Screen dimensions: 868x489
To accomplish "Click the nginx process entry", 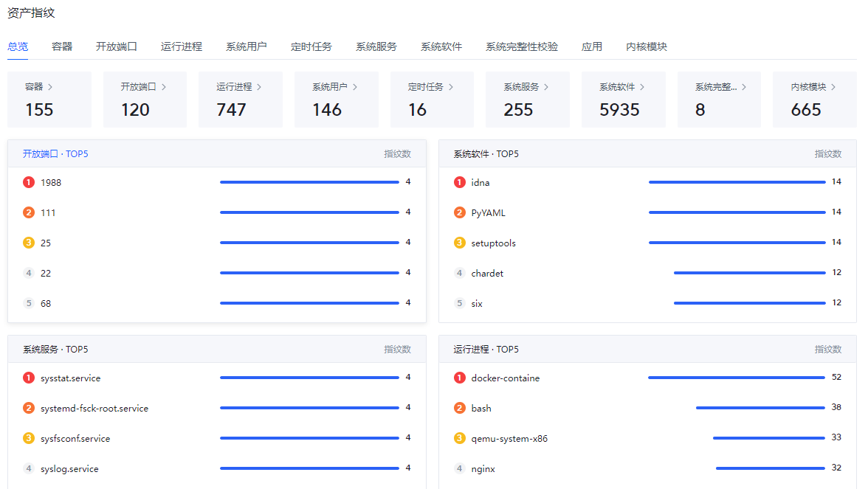I will pos(483,468).
